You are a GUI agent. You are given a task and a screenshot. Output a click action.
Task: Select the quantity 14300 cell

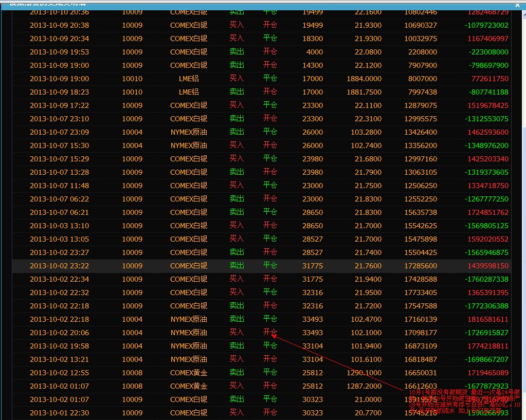[x=313, y=65]
